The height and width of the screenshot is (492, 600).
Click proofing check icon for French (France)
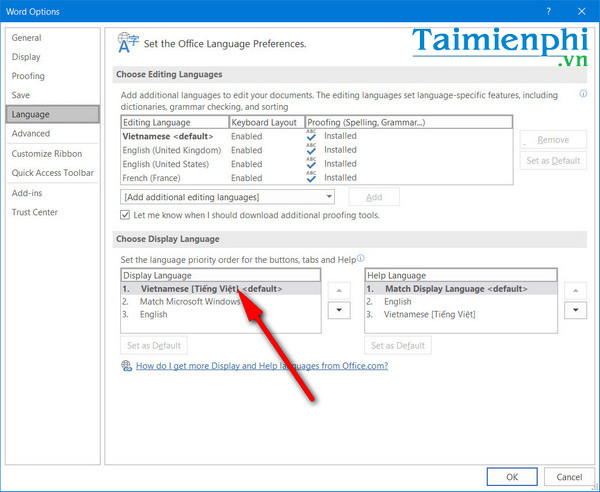311,177
